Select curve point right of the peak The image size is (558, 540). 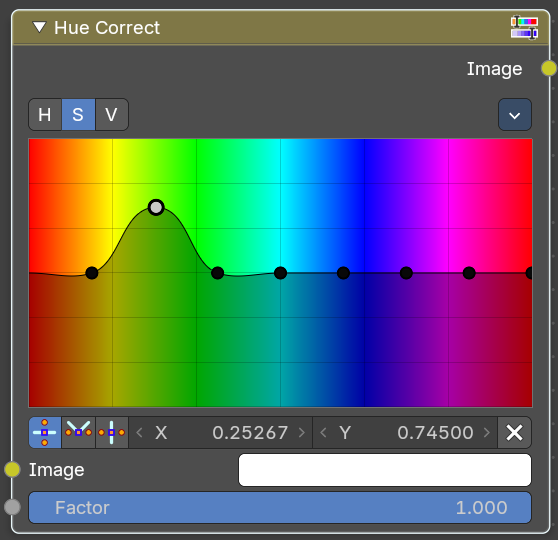217,273
